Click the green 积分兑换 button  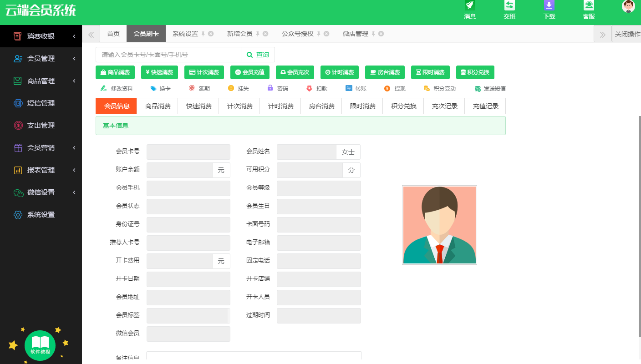(x=475, y=72)
